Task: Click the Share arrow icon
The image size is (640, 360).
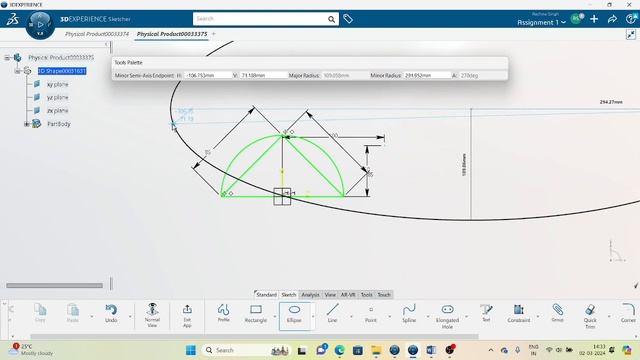Action: (x=612, y=19)
